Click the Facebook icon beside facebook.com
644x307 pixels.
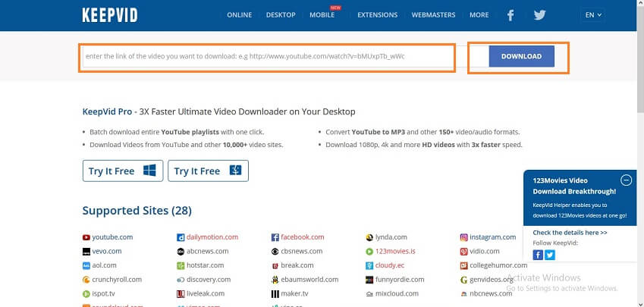tap(275, 237)
